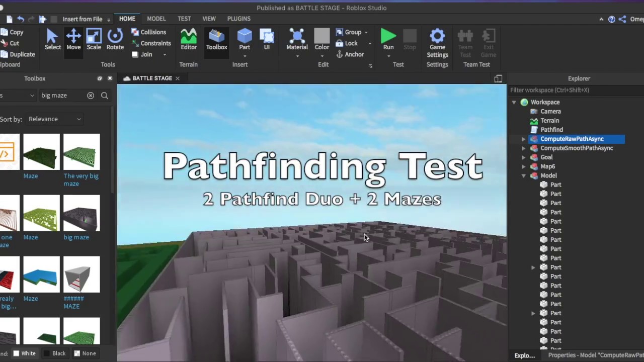Select Terrain in Explorer
This screenshot has width=644, height=362.
point(549,121)
